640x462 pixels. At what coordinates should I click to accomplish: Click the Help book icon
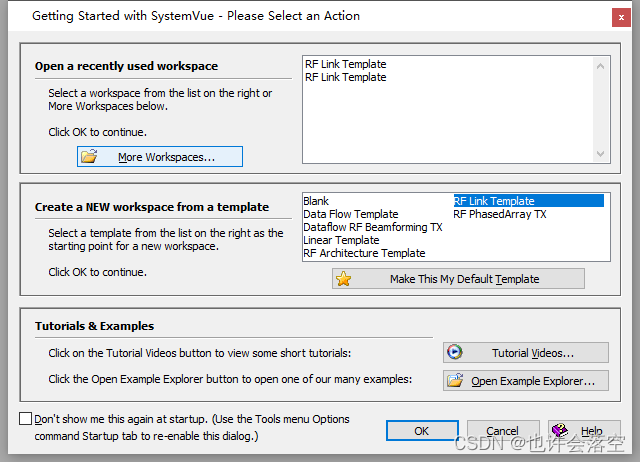coord(560,429)
